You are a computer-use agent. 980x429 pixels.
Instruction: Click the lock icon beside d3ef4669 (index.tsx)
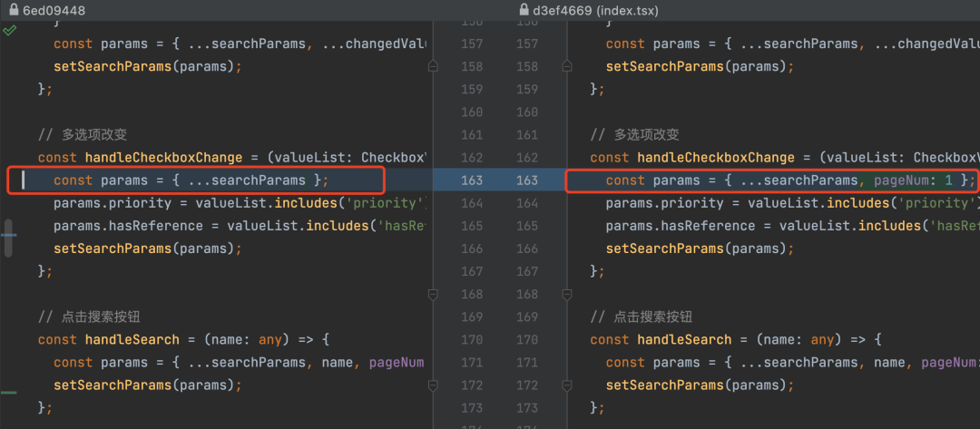(524, 10)
